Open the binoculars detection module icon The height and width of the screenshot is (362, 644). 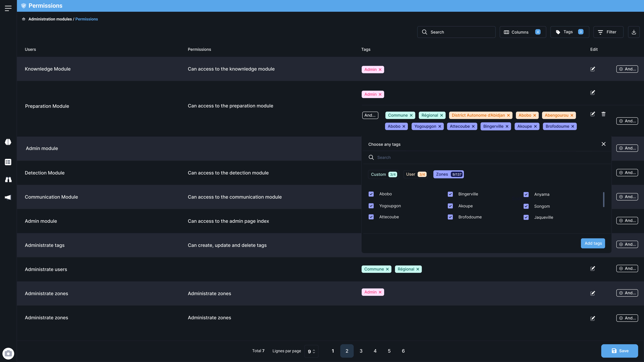[8, 180]
